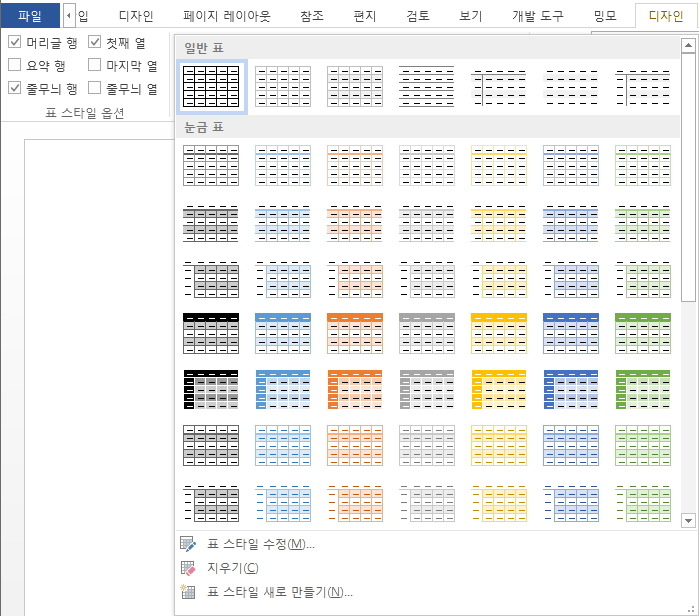Enable the 줄무늬 열 checkbox
699x616 pixels.
pyautogui.click(x=95, y=87)
